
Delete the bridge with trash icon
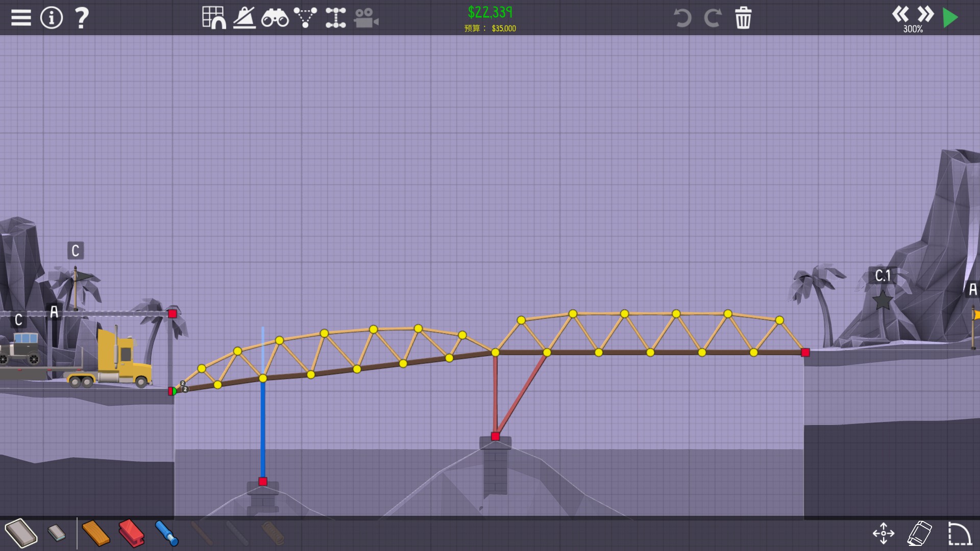pyautogui.click(x=743, y=18)
